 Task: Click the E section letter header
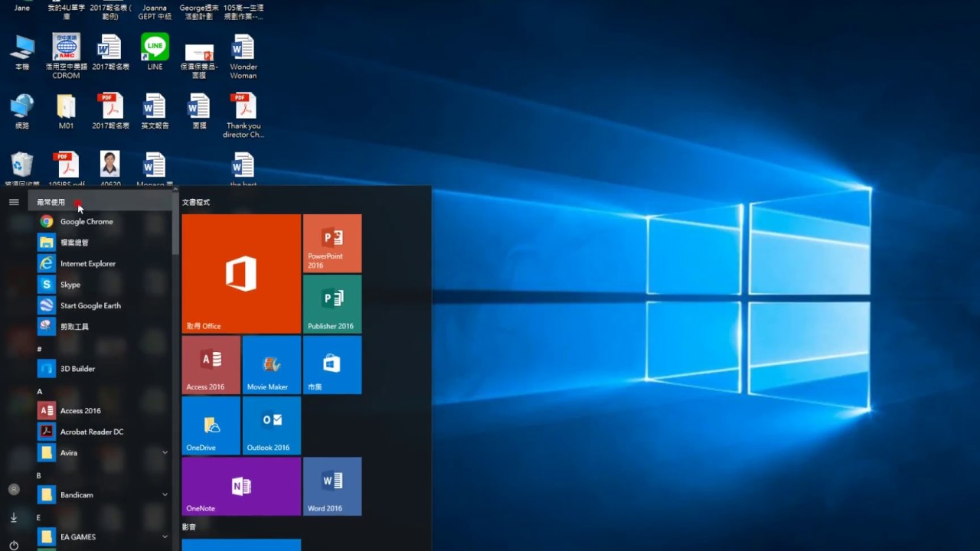pos(39,517)
